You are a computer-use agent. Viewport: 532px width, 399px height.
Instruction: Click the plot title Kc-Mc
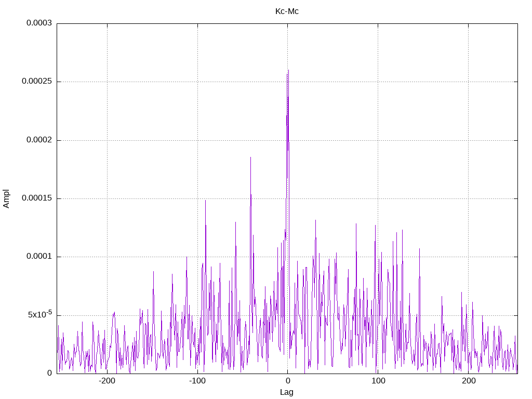(x=287, y=11)
